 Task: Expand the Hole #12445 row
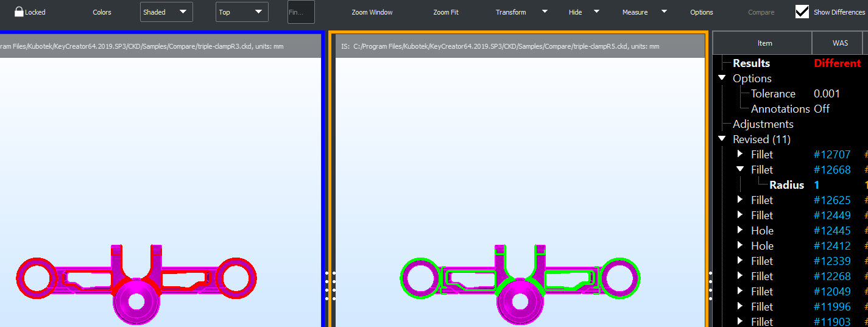740,230
